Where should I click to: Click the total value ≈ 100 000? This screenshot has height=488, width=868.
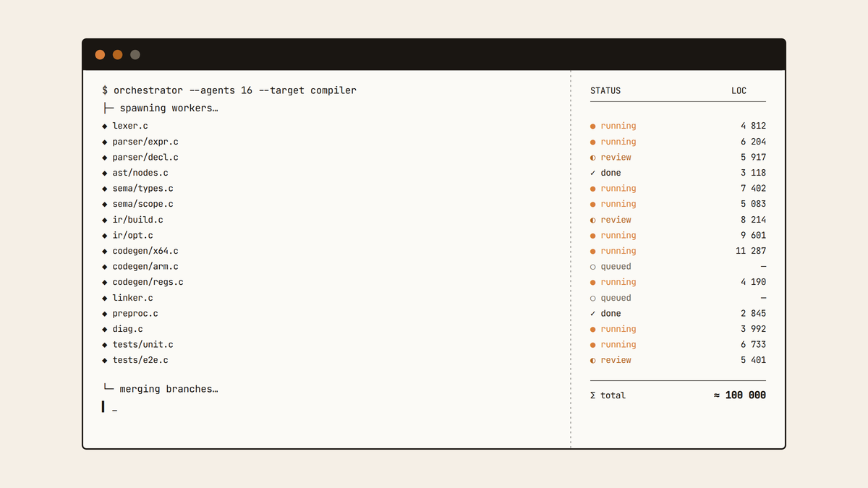[x=739, y=395]
